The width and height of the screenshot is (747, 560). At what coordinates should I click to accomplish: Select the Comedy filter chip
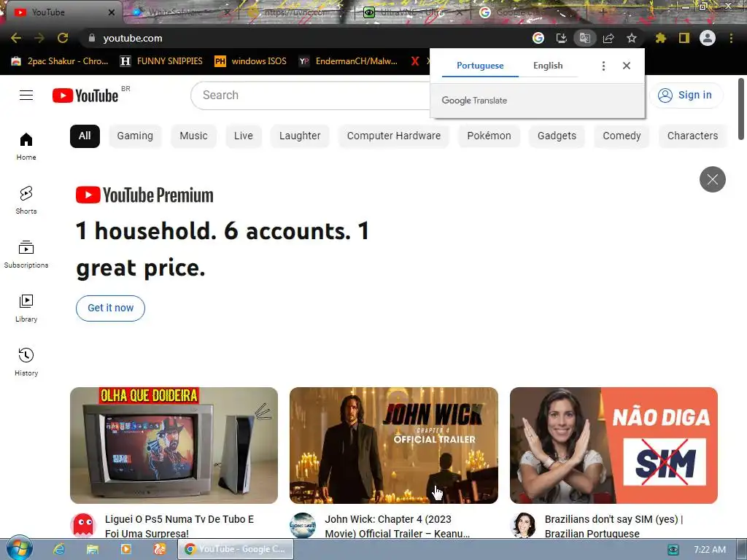[x=622, y=136]
